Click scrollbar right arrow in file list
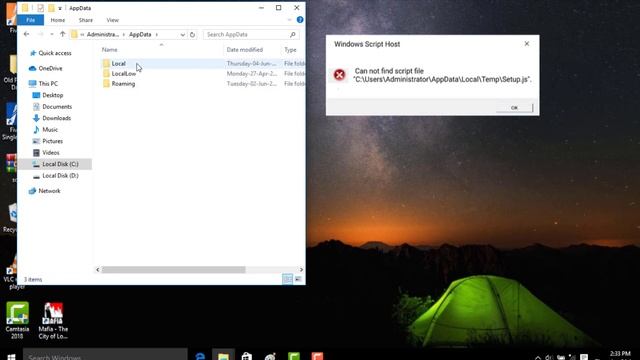640x360 pixels. click(x=301, y=269)
